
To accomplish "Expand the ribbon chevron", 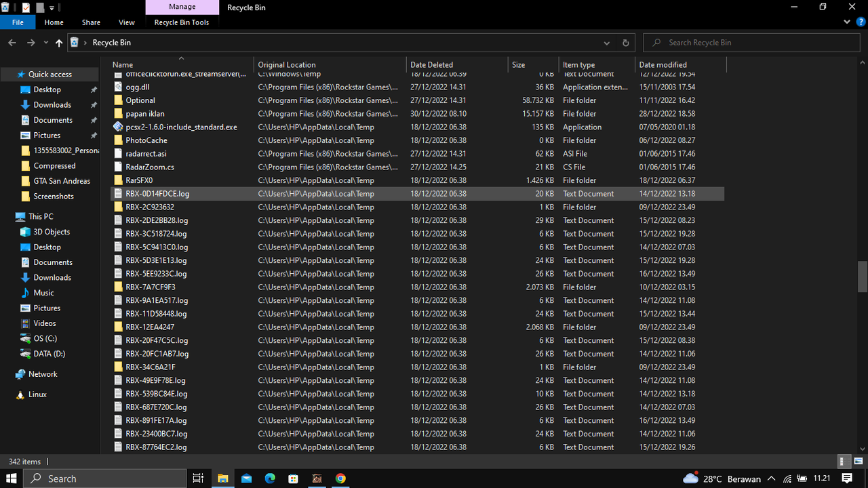I will pyautogui.click(x=847, y=22).
